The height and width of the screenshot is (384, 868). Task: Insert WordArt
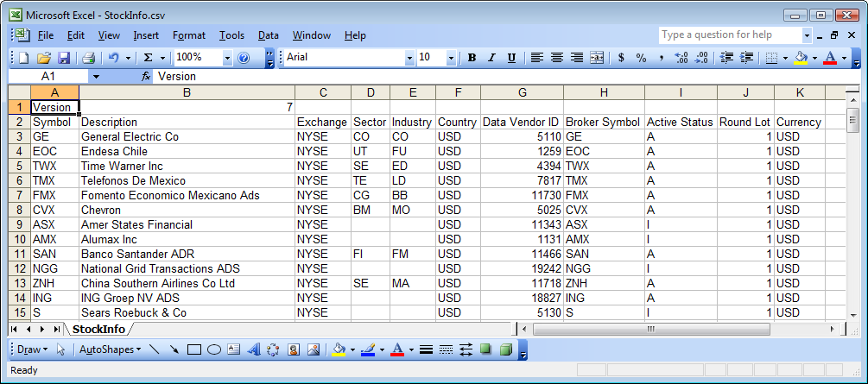(x=253, y=349)
